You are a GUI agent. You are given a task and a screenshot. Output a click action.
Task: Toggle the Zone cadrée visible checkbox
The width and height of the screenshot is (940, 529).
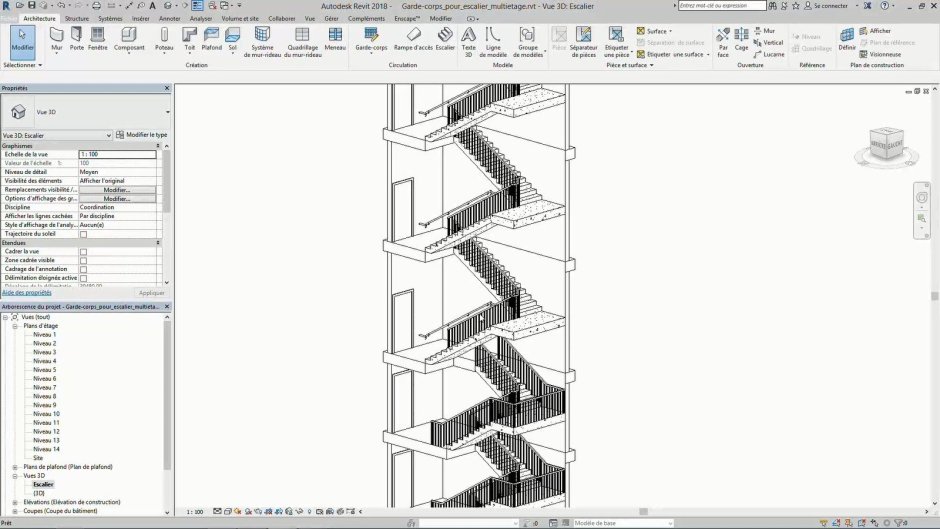83,261
